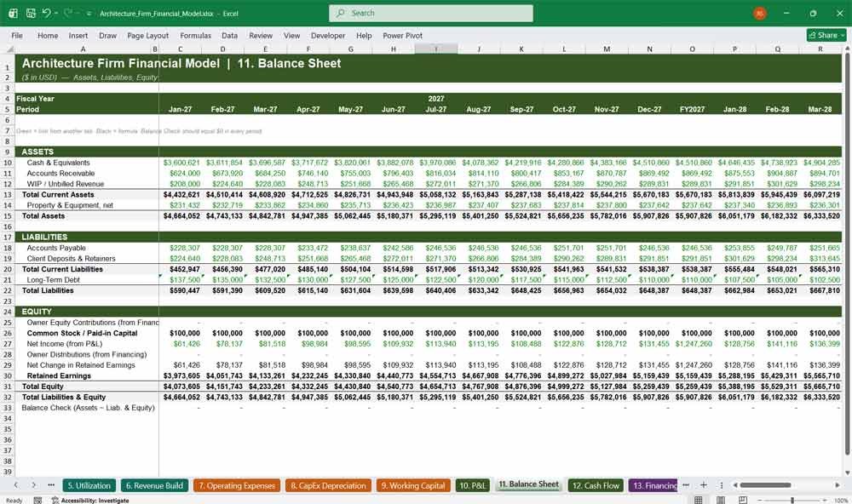The height and width of the screenshot is (504, 852).
Task: Click the macro recording icon in status bar
Action: (x=37, y=501)
